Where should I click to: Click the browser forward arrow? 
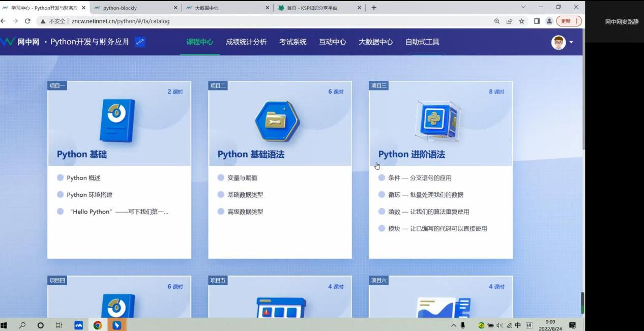point(16,21)
